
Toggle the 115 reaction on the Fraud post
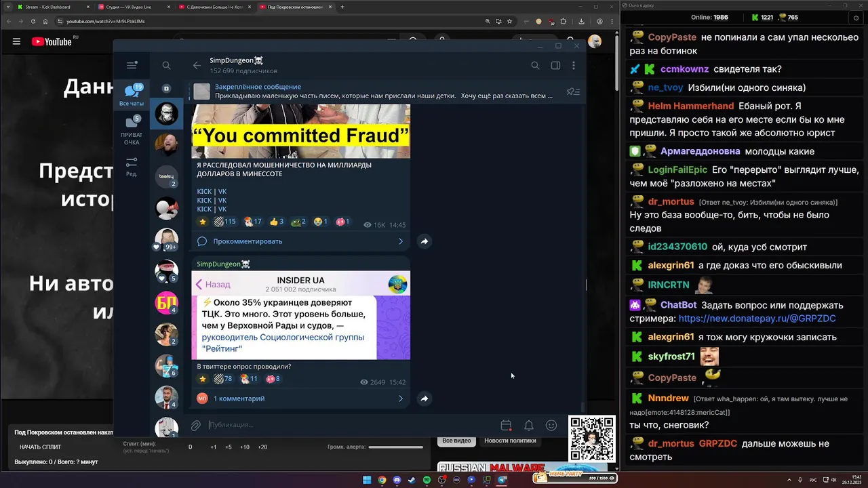pos(224,222)
